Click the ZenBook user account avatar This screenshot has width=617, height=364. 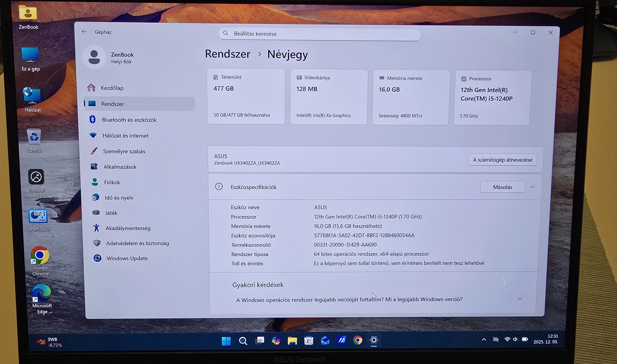click(94, 57)
